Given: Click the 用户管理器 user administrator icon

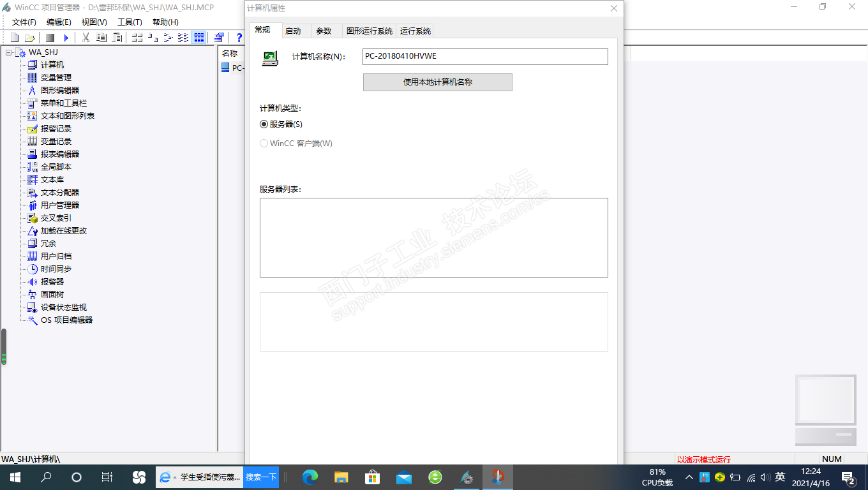Looking at the screenshot, I should point(33,205).
